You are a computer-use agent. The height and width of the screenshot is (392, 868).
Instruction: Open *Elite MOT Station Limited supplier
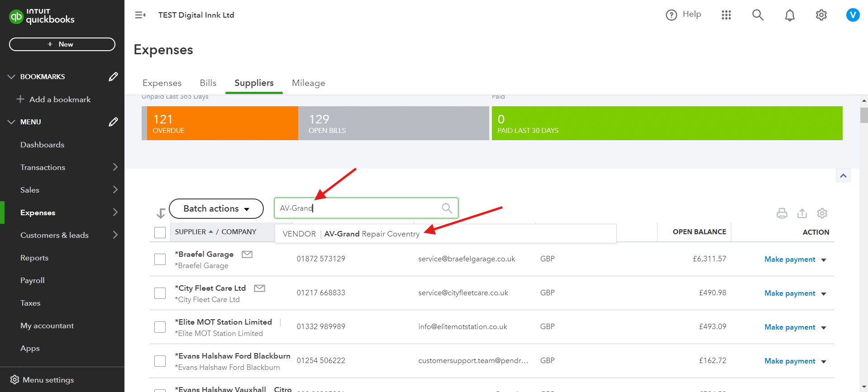[224, 322]
